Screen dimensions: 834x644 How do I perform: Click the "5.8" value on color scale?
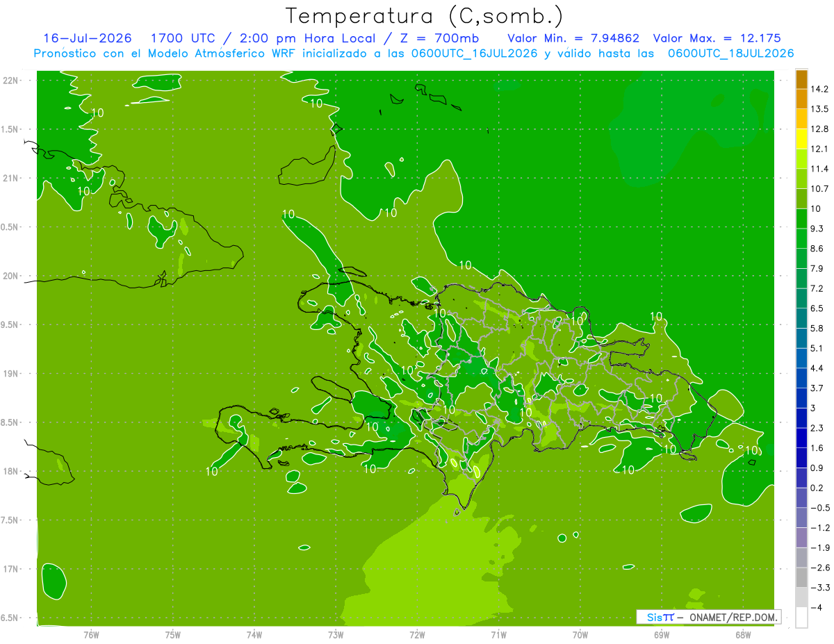(817, 328)
